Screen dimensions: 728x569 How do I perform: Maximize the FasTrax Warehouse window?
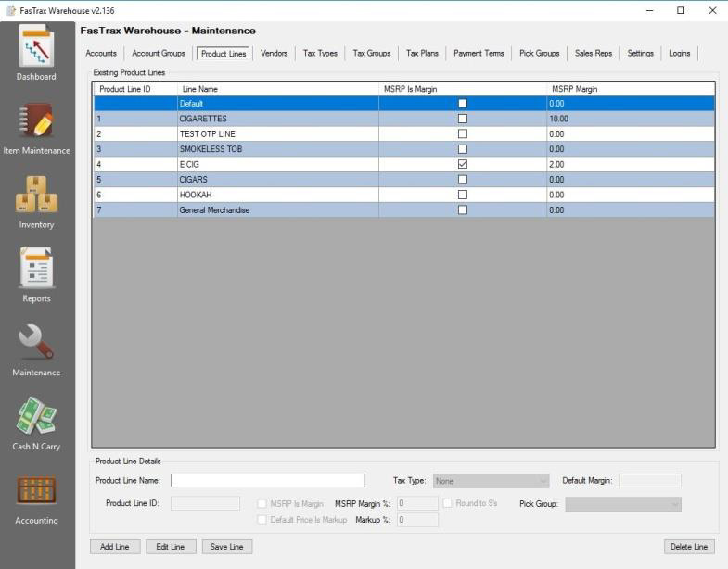pyautogui.click(x=681, y=10)
